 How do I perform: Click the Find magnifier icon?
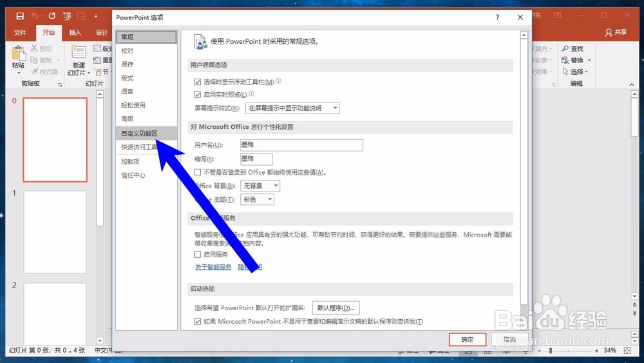(x=565, y=48)
